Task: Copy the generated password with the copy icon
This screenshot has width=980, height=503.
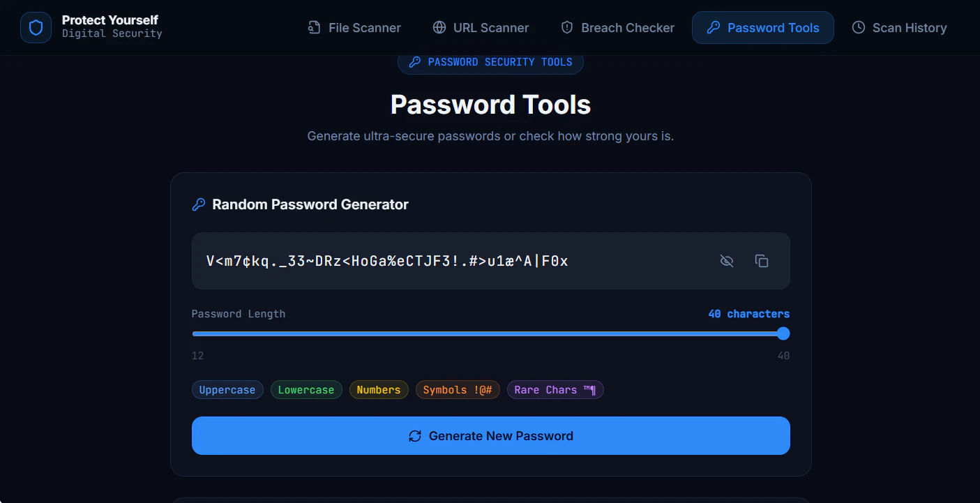Action: pyautogui.click(x=762, y=261)
